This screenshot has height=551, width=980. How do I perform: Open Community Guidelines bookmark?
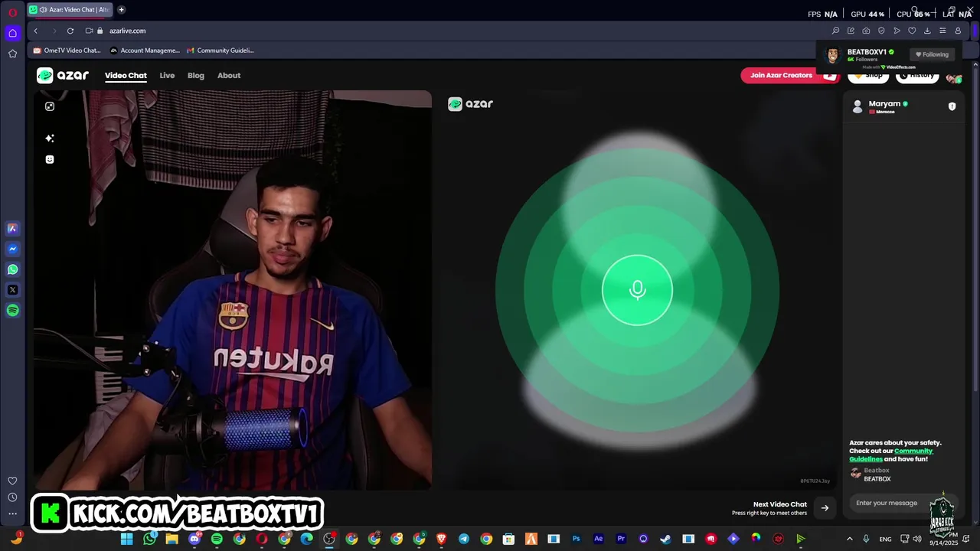click(x=220, y=51)
